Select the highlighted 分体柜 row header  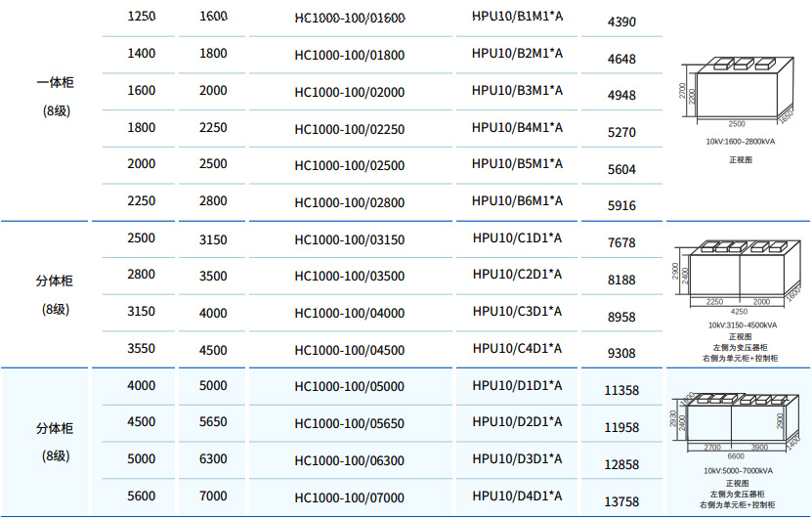(x=54, y=441)
